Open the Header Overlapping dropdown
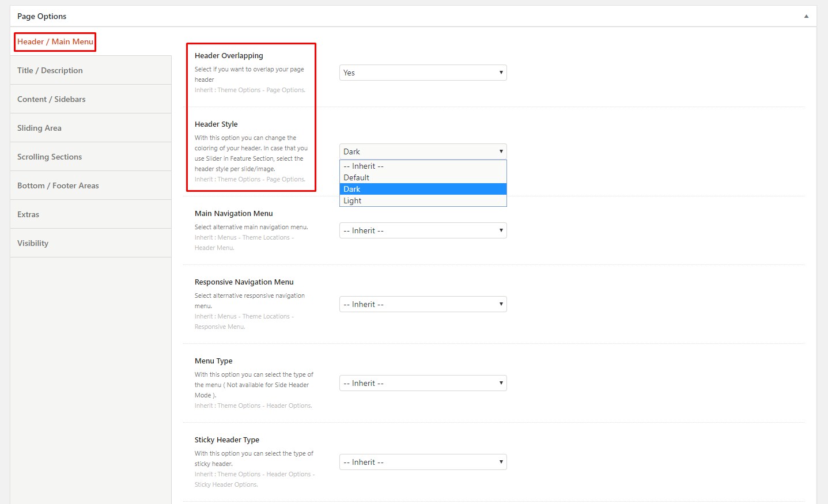 point(423,73)
